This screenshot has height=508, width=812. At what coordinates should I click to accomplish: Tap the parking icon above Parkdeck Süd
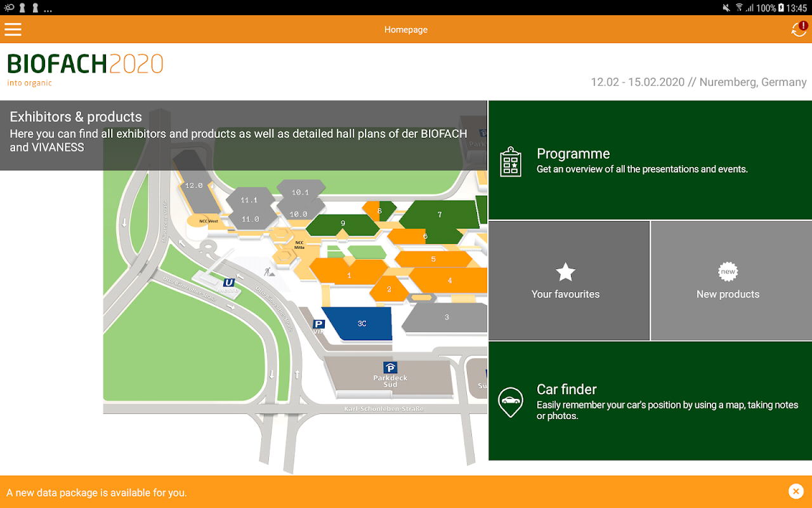tap(390, 368)
